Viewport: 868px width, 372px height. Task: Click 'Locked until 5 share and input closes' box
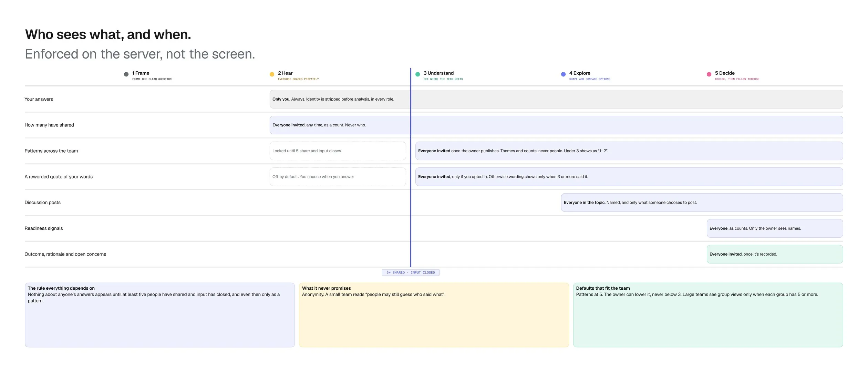(x=338, y=151)
